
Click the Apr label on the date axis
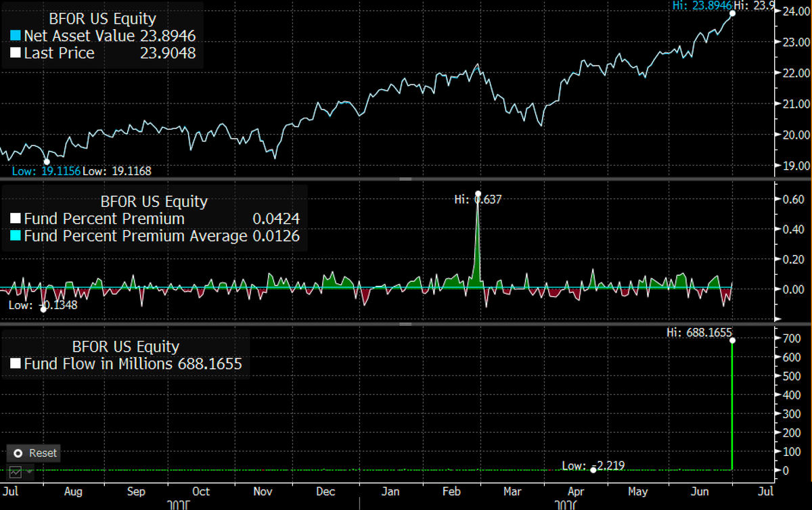576,492
